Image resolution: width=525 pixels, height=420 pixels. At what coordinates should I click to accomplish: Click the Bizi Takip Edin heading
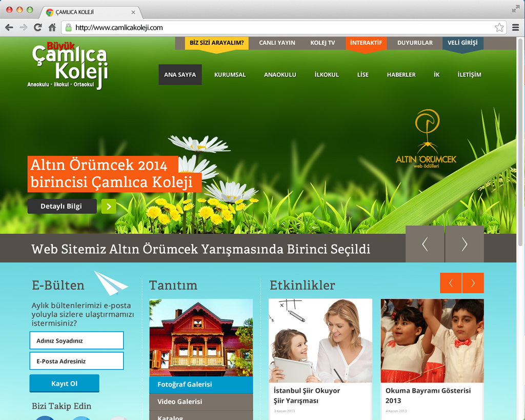pyautogui.click(x=62, y=406)
